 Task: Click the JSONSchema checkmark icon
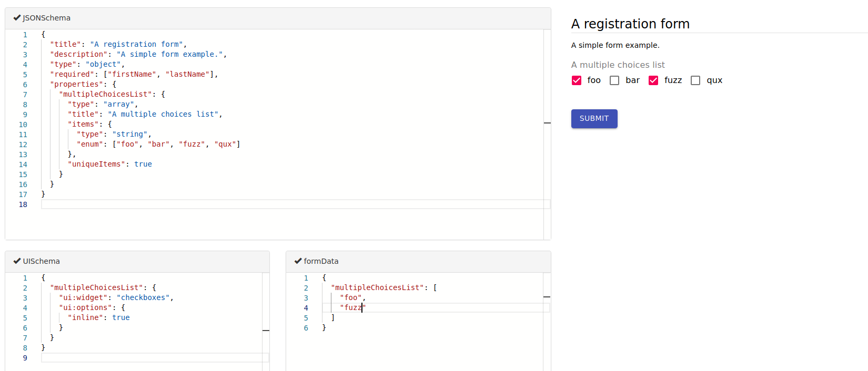pyautogui.click(x=17, y=18)
